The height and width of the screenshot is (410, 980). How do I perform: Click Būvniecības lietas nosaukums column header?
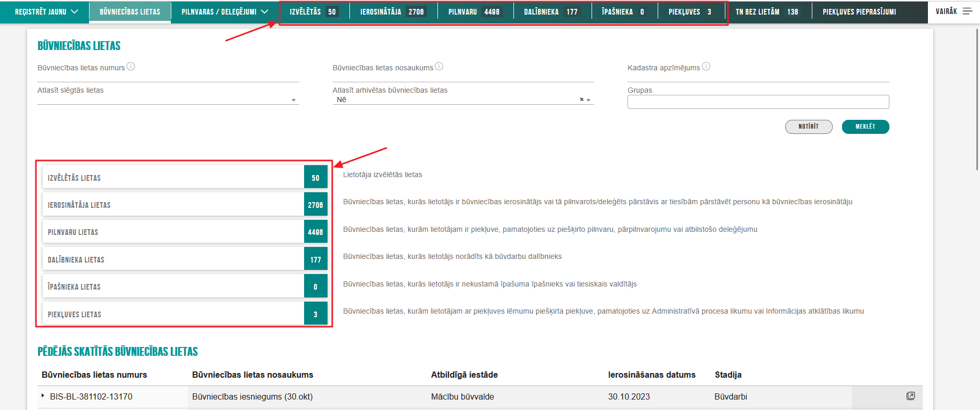pyautogui.click(x=253, y=375)
